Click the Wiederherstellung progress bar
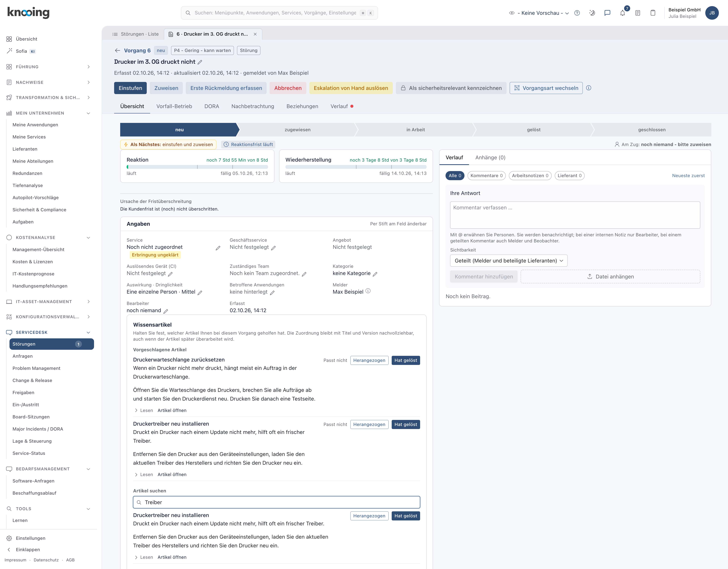 (x=356, y=167)
